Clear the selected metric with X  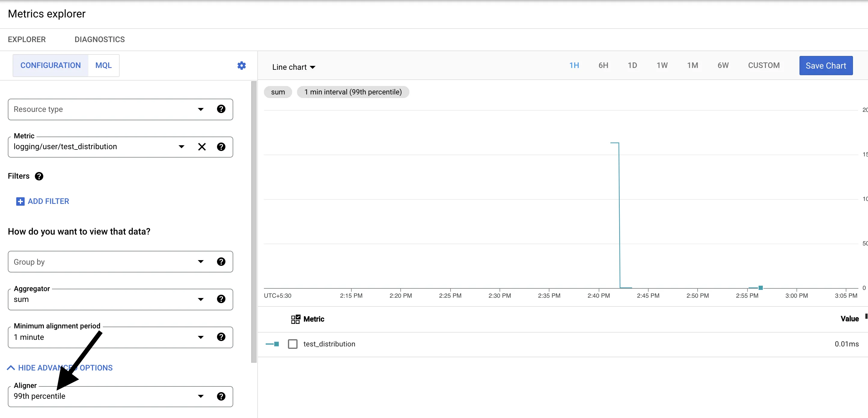click(202, 147)
